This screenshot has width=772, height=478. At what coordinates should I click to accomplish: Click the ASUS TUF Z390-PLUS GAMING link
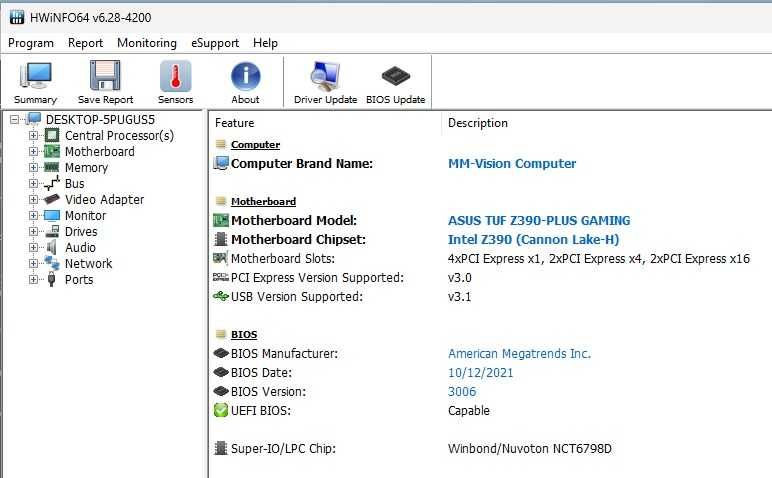[x=539, y=221]
